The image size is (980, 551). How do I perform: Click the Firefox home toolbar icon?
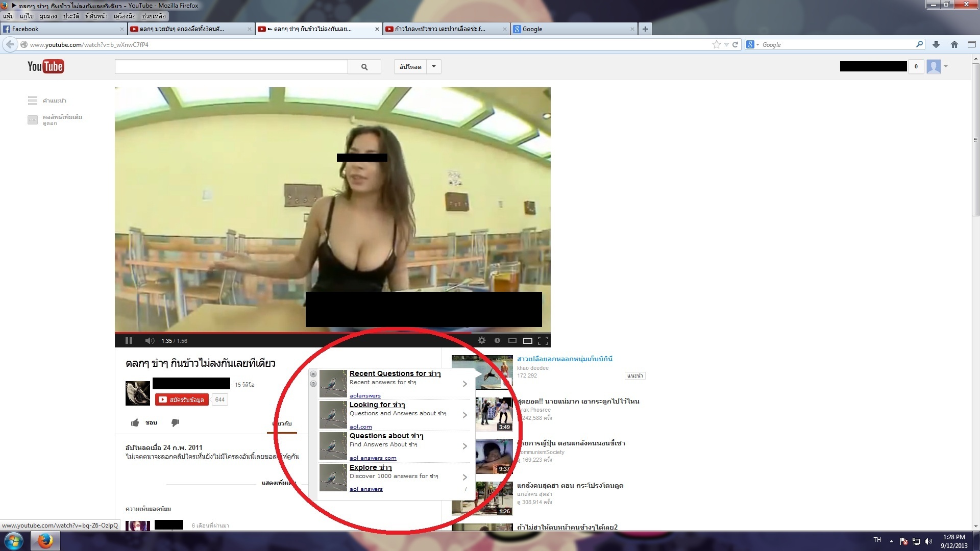(x=954, y=45)
